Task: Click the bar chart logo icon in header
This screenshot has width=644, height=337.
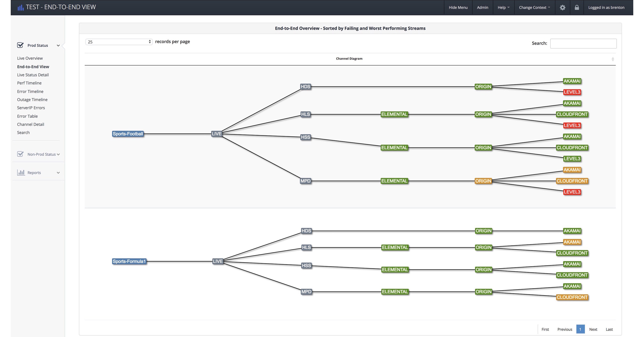Action: pyautogui.click(x=21, y=7)
